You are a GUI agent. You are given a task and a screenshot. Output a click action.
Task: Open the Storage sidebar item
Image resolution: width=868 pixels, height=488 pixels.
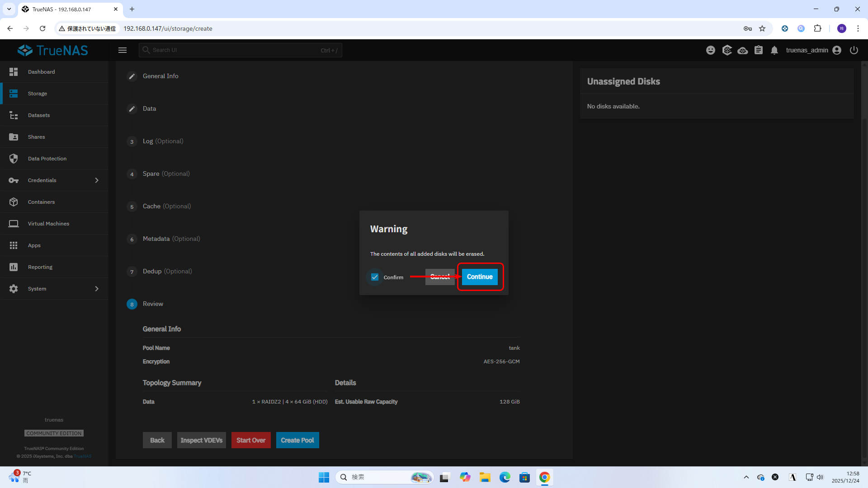pyautogui.click(x=38, y=94)
